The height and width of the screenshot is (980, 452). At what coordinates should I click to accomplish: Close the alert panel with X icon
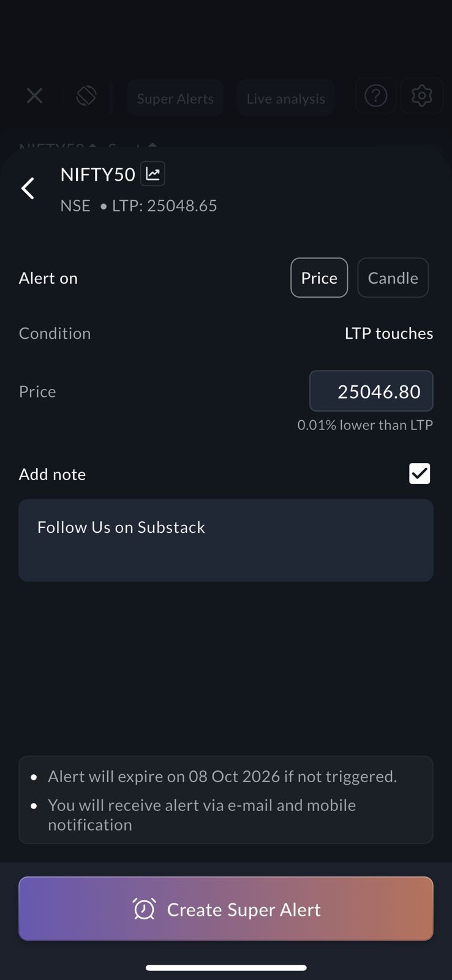pos(34,96)
